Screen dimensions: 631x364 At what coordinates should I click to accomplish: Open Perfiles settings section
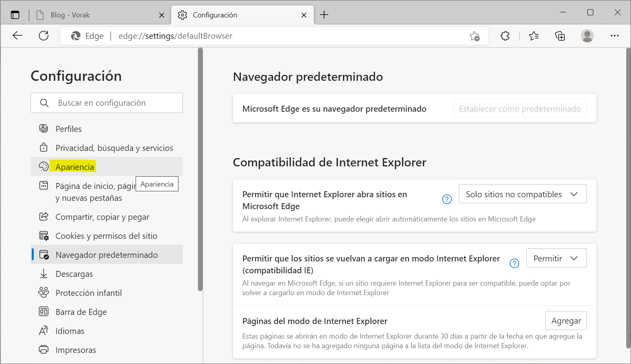point(107,129)
